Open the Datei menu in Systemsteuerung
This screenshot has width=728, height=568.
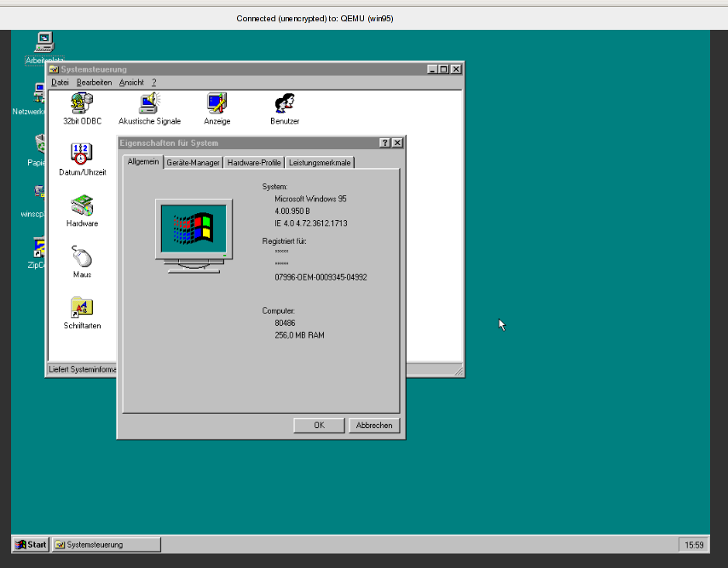[60, 83]
